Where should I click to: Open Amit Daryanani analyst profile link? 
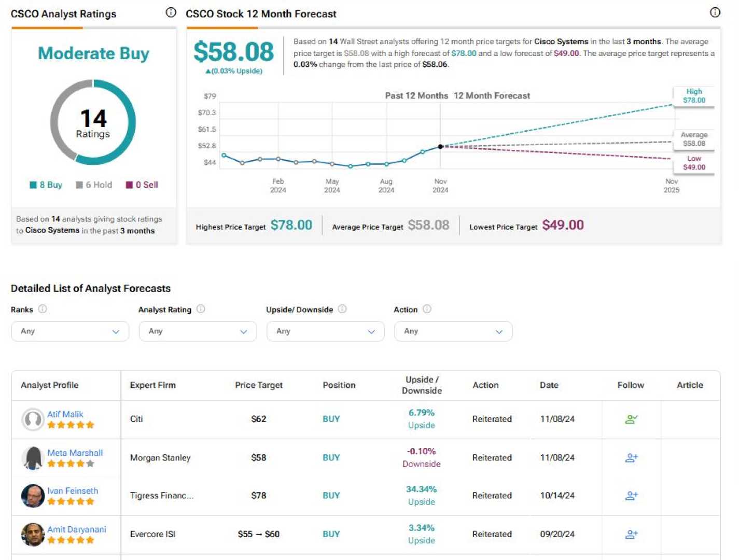coord(77,529)
